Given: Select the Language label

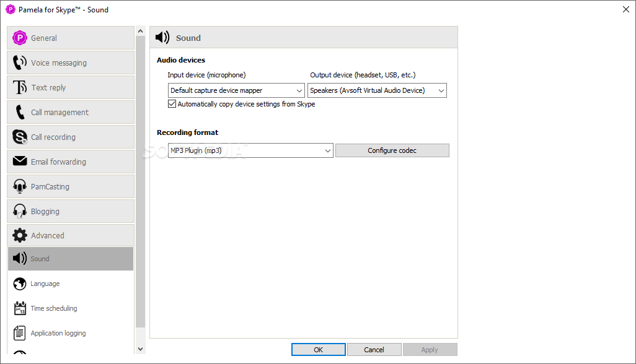Looking at the screenshot, I should point(45,284).
